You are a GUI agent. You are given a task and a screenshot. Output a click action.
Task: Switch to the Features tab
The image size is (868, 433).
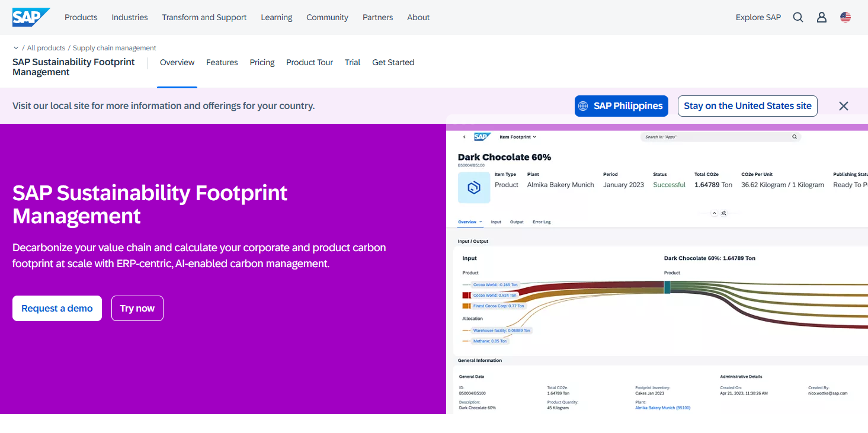[222, 62]
